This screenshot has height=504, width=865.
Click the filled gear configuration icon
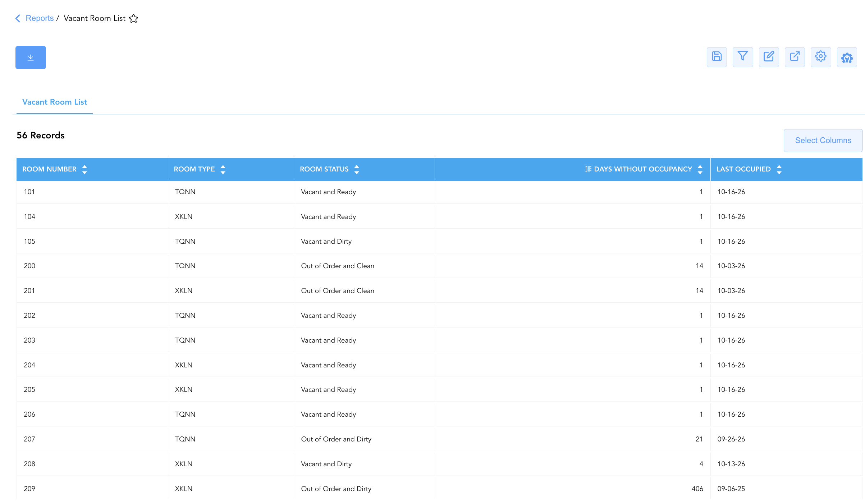pyautogui.click(x=847, y=57)
